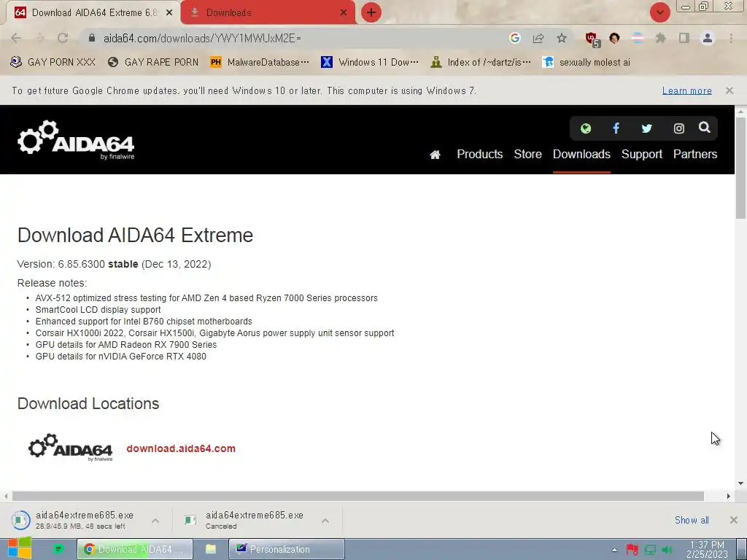Click Learn more in the update notice
The height and width of the screenshot is (560, 747).
(x=687, y=90)
